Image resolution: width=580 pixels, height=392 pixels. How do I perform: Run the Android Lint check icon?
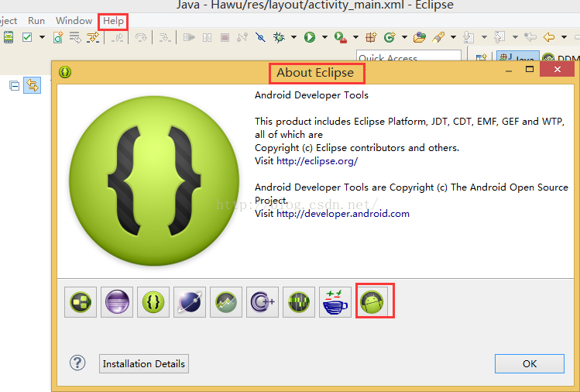pyautogui.click(x=27, y=37)
